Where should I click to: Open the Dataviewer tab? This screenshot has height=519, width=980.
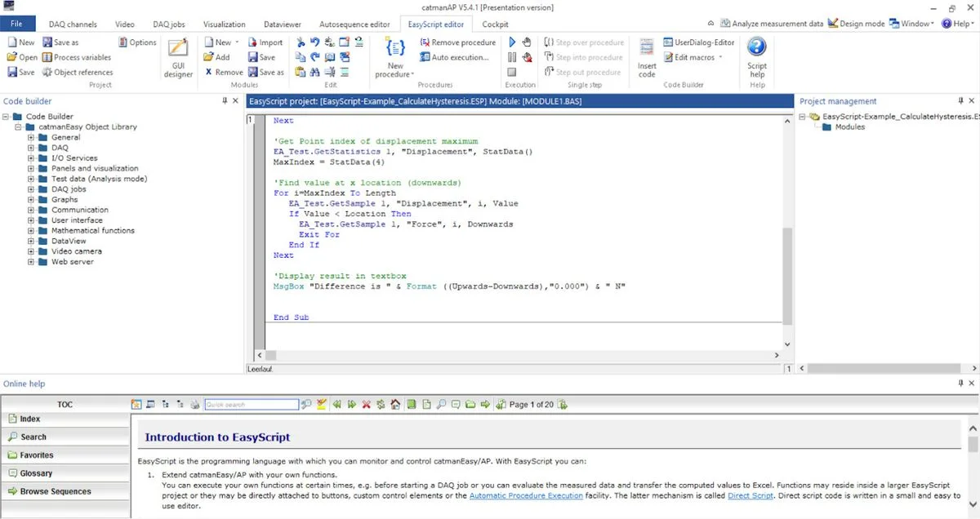[x=283, y=24]
